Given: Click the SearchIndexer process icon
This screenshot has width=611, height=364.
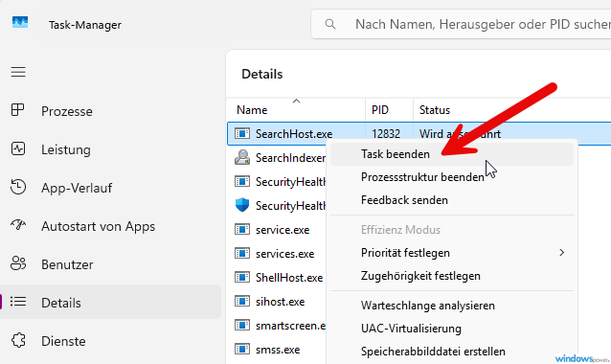Looking at the screenshot, I should [x=242, y=157].
